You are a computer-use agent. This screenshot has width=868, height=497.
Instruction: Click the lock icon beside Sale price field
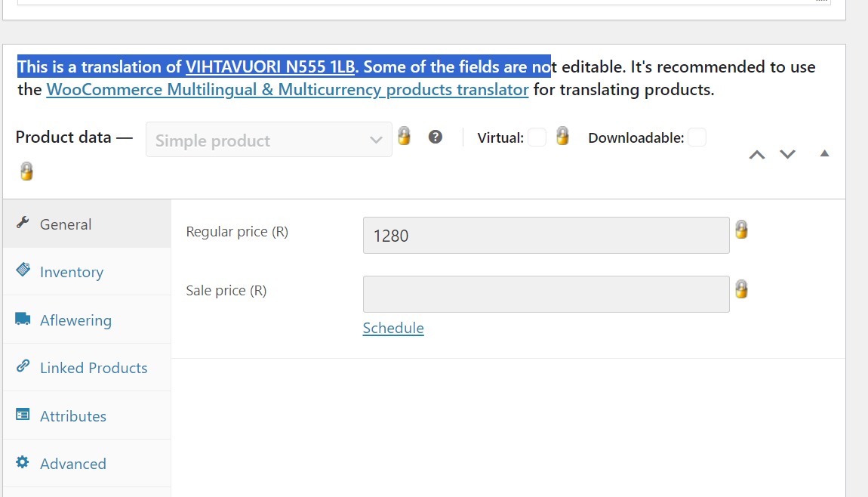pos(742,289)
